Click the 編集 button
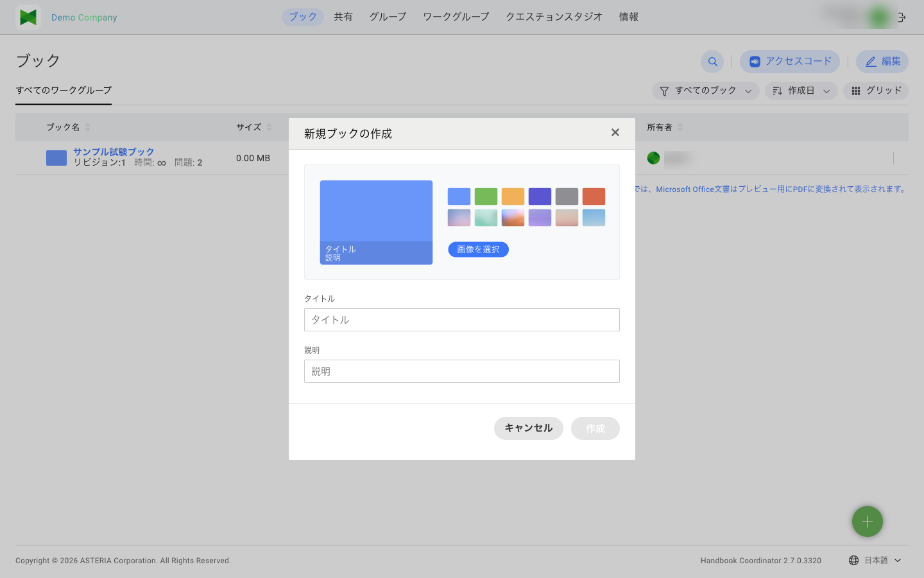 point(882,62)
